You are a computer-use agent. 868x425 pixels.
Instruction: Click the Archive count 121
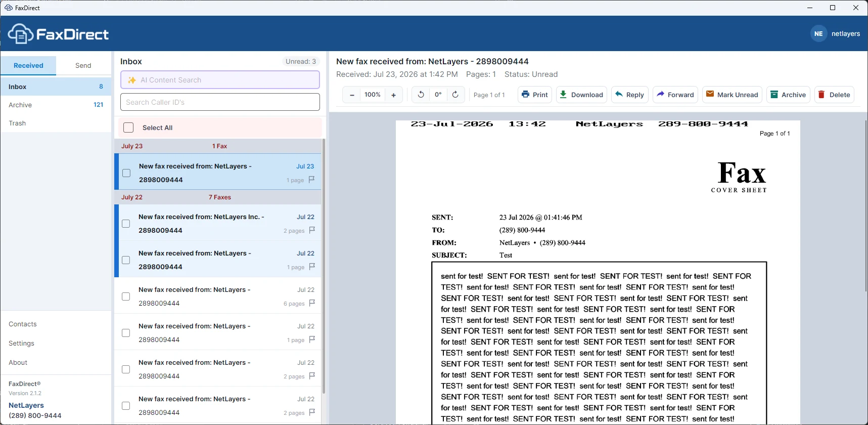tap(99, 105)
